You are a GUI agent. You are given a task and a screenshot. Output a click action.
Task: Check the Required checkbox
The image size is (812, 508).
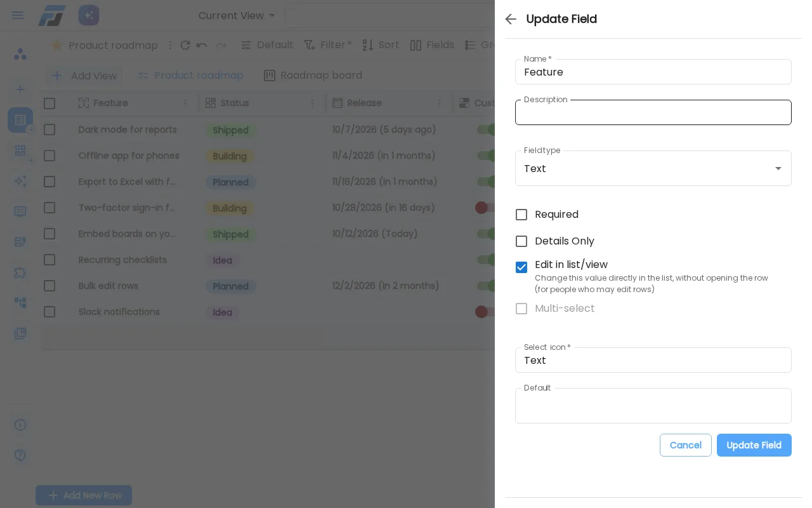521,215
